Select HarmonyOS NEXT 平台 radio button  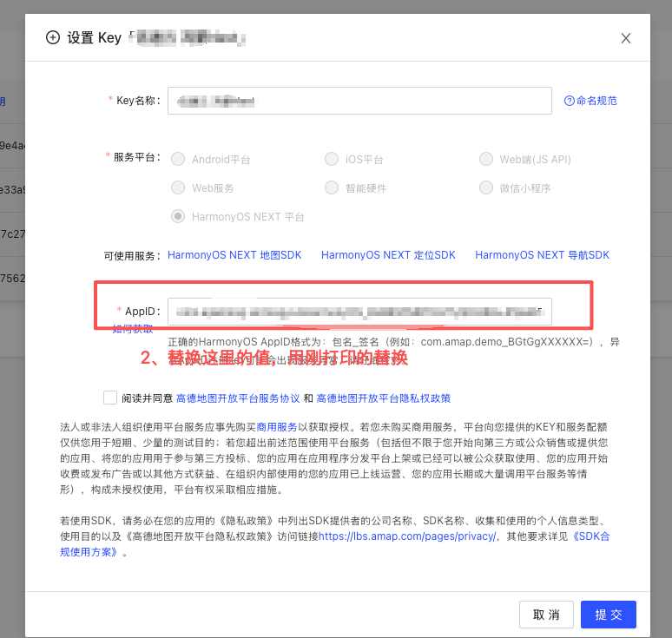click(178, 217)
